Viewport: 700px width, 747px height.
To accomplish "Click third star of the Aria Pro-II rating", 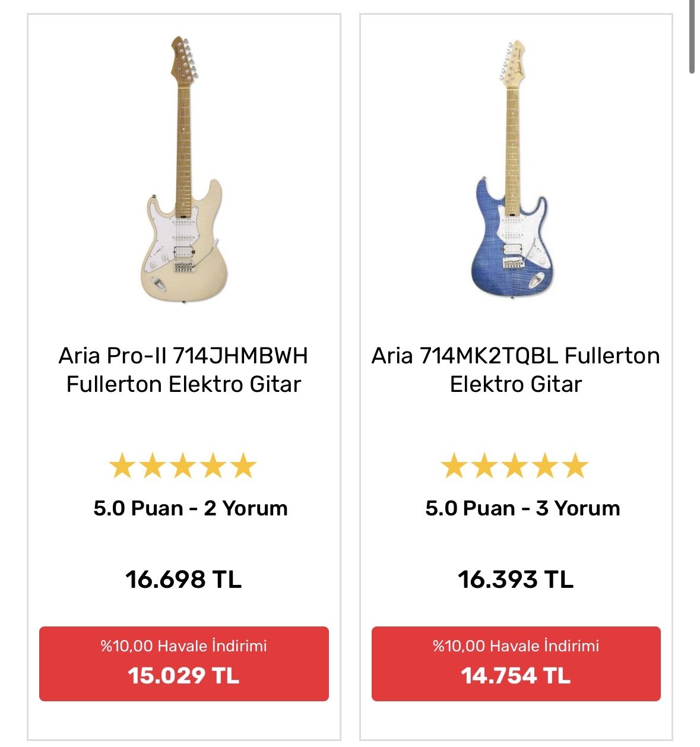I will 183,466.
